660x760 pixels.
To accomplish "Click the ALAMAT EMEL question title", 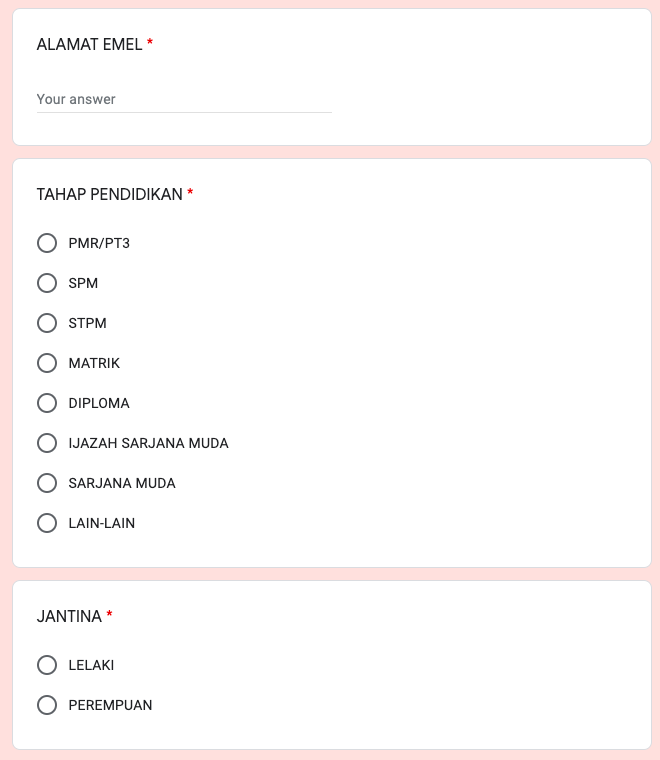I will coord(90,44).
